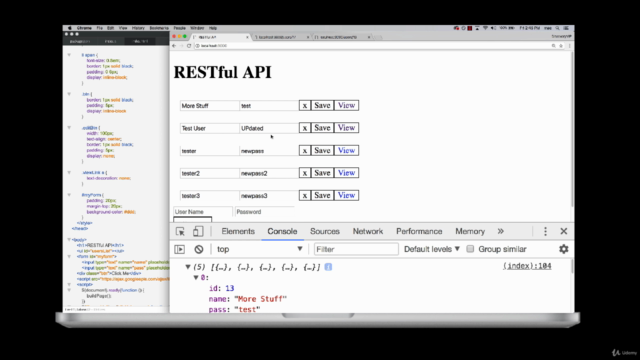View the tester entry

[347, 151]
